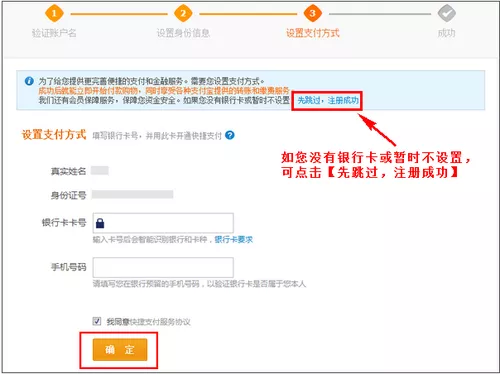
Task: Click the 成功 step label
Action: click(446, 33)
